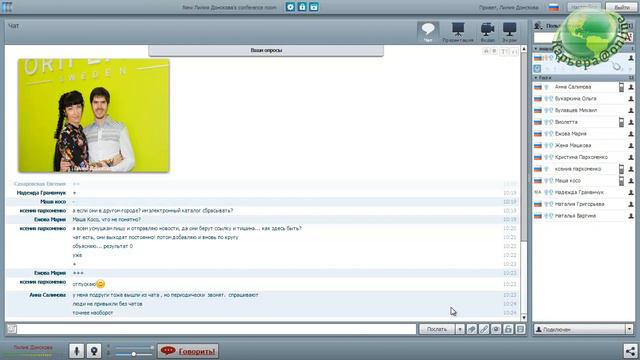Open the dropdown arrow beside Послать

(460, 329)
